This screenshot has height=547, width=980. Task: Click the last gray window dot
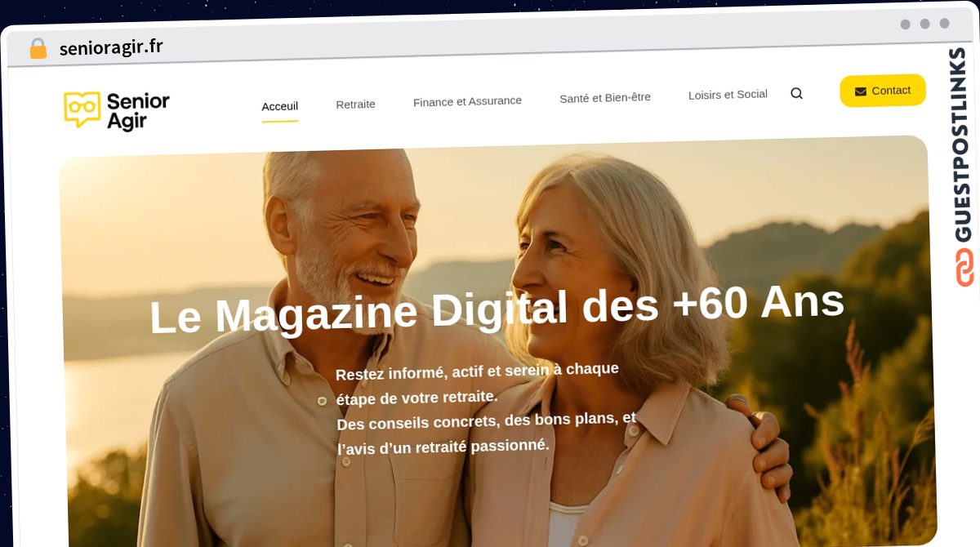tap(944, 24)
